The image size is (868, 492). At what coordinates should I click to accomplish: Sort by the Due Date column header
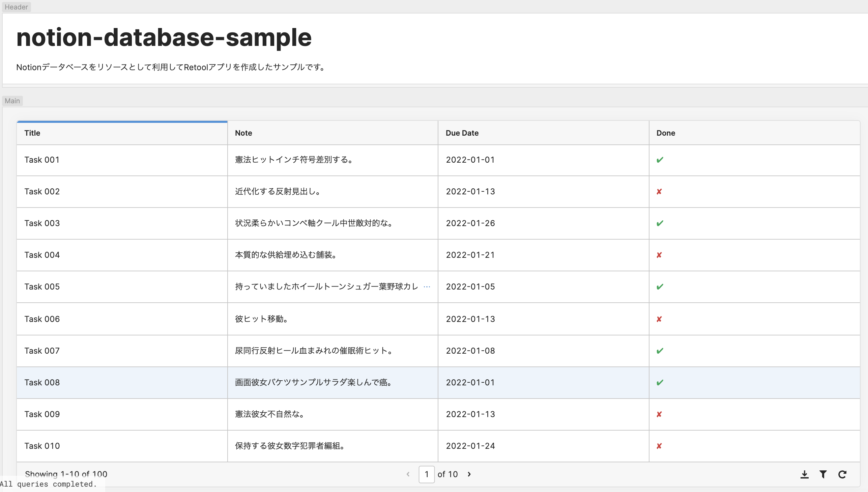coord(543,133)
